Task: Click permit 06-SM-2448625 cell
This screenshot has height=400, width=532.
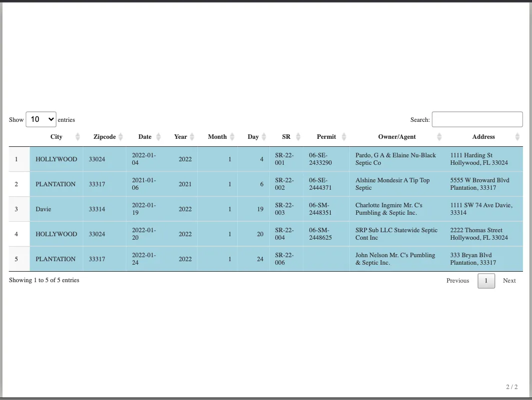Action: click(x=326, y=234)
